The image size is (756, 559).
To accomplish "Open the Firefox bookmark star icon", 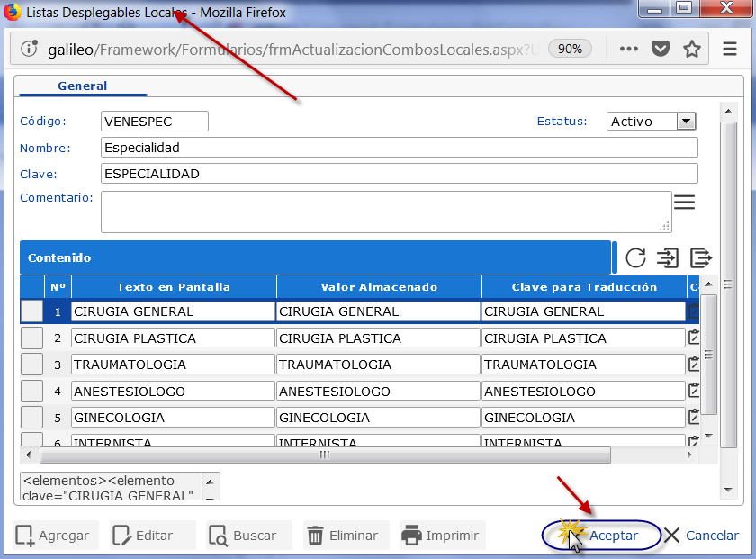I will 691,49.
